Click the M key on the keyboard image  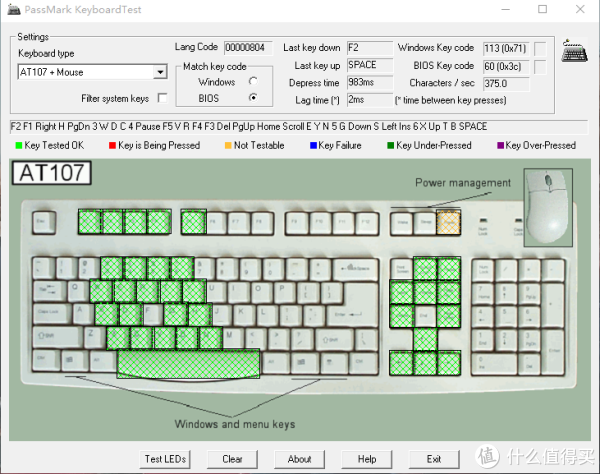pyautogui.click(x=234, y=338)
